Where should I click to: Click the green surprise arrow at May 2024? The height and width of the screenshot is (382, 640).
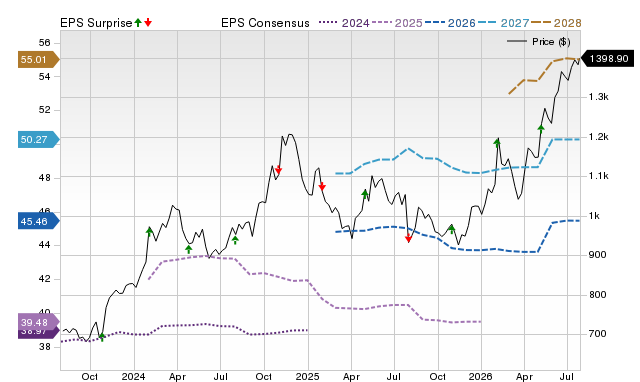coord(189,249)
